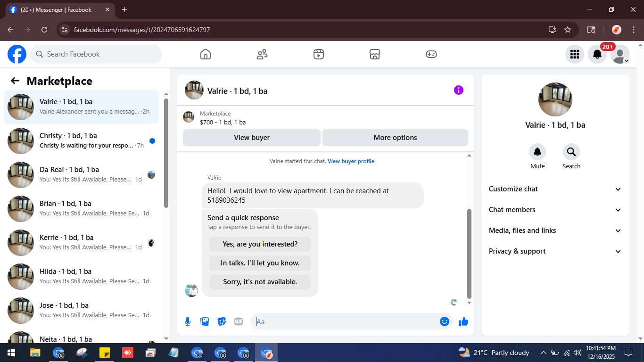Follow the View buyer profile link
The height and width of the screenshot is (362, 644).
pyautogui.click(x=351, y=161)
